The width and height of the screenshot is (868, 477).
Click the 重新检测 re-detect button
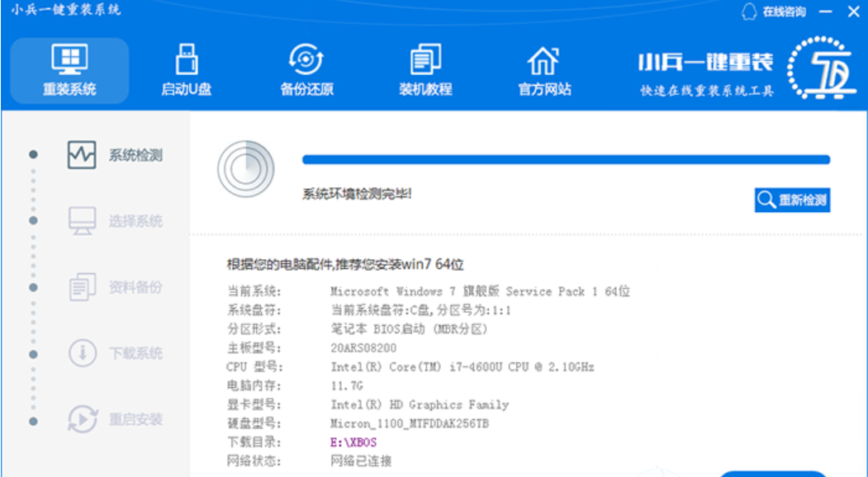792,201
